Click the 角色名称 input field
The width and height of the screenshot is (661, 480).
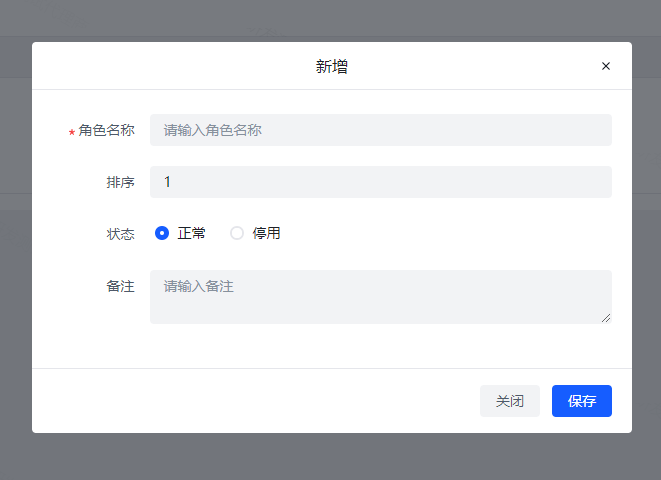click(x=380, y=130)
